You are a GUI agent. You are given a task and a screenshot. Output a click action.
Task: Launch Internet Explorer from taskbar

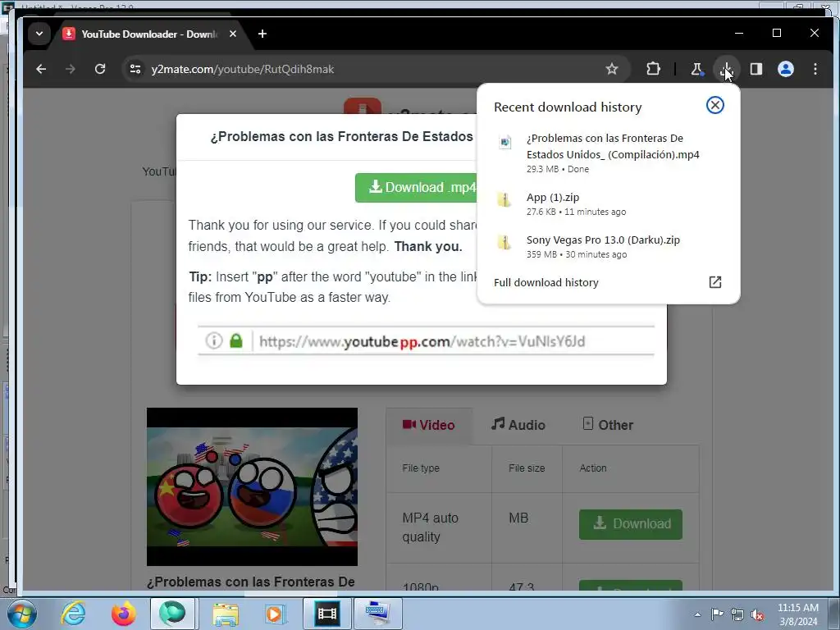pos(73,614)
